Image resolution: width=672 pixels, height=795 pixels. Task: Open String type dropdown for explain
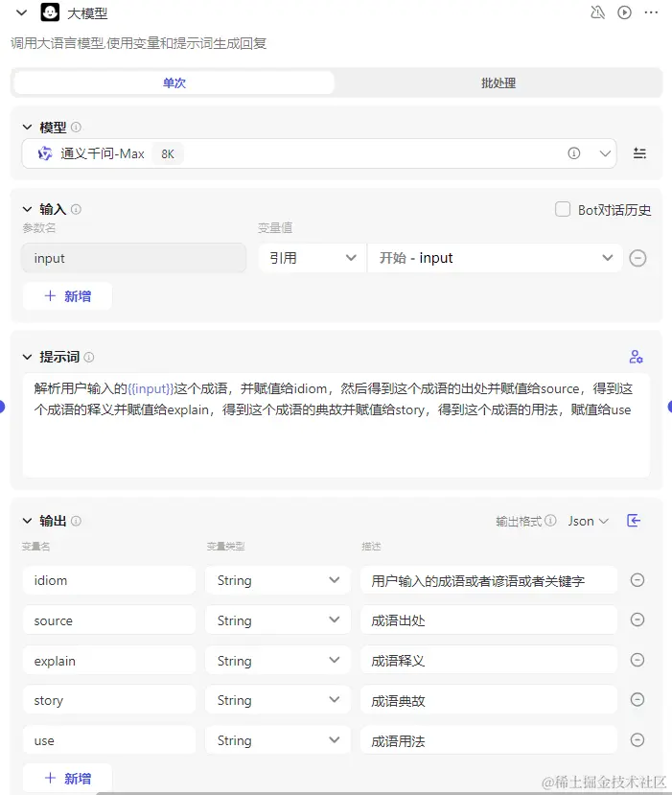pyautogui.click(x=278, y=660)
